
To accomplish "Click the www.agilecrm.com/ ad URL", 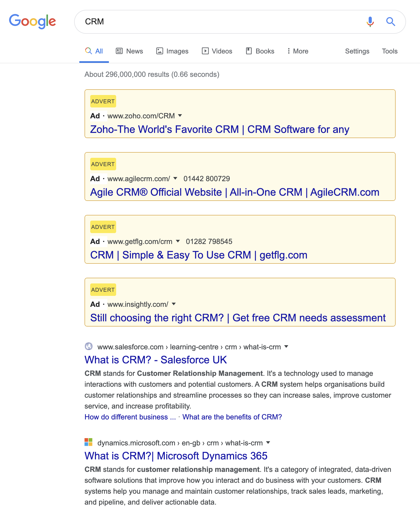I will 139,179.
